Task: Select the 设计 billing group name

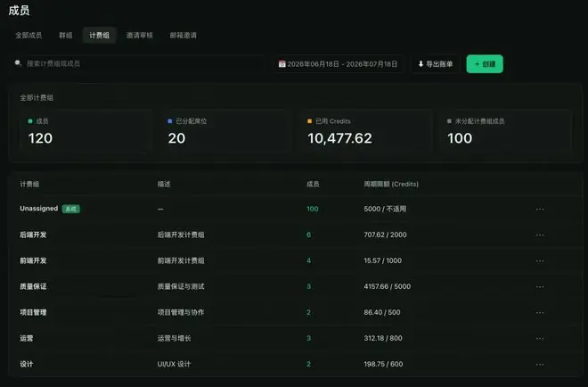Action: click(x=26, y=364)
